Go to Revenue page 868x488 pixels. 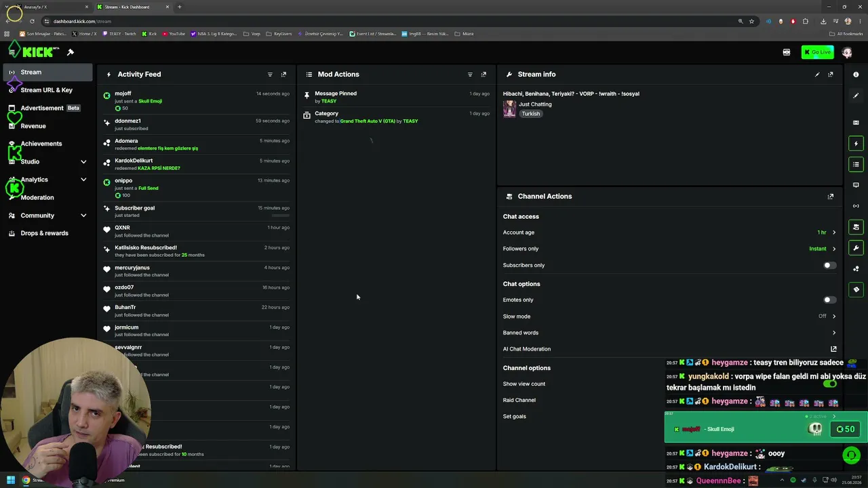click(47, 126)
